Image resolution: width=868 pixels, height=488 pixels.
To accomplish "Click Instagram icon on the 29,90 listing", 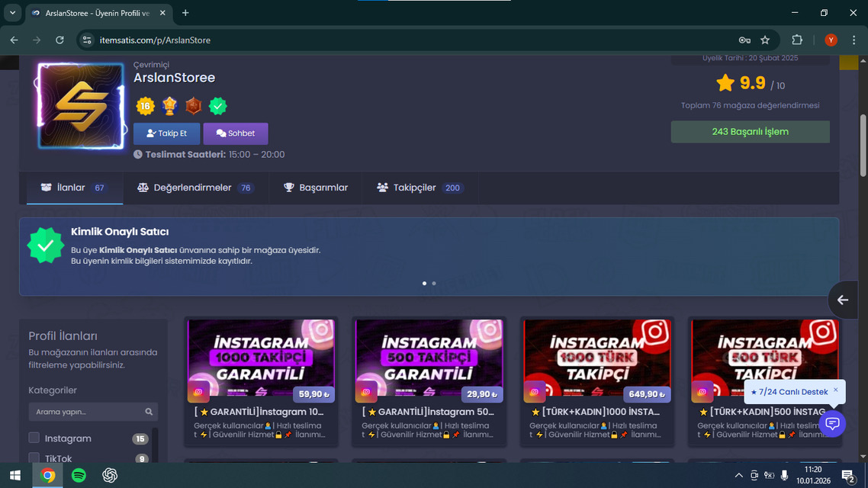I will 366,392.
